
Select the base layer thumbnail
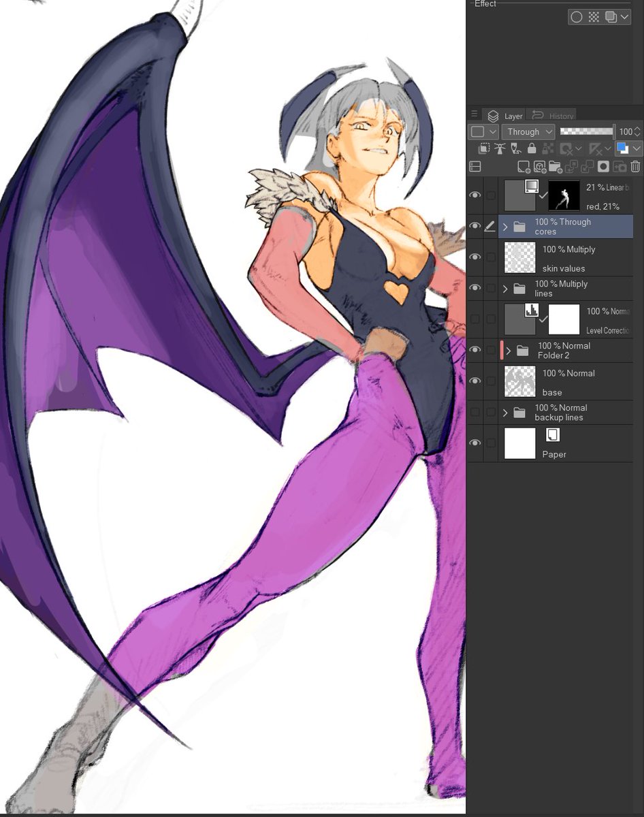(520, 381)
